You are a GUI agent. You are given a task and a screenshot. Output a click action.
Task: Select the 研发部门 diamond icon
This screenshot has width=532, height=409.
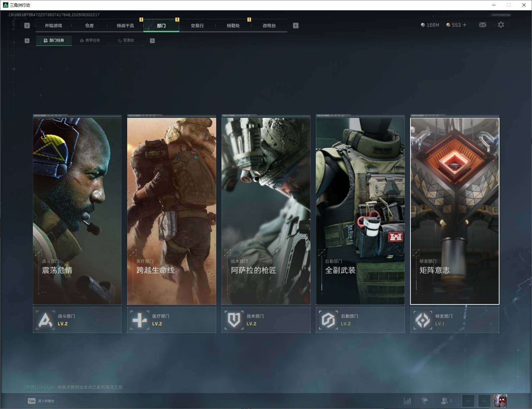tap(422, 320)
